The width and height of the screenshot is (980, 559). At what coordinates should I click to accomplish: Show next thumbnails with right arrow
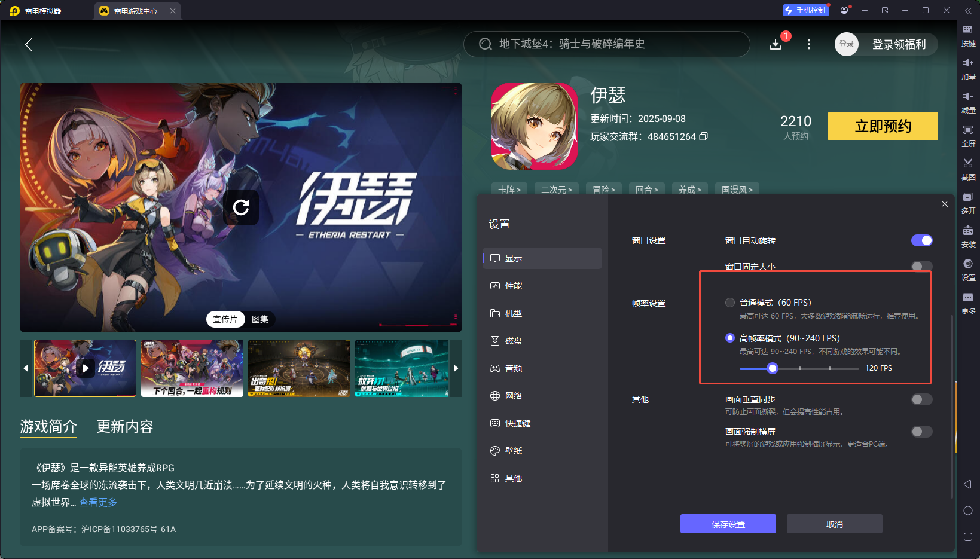pos(456,368)
